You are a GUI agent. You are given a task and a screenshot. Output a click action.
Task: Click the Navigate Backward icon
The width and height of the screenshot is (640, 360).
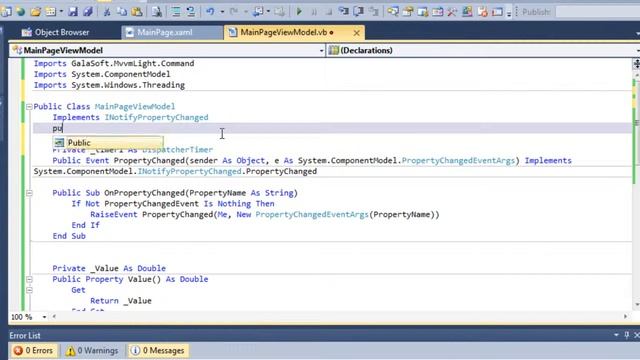pyautogui.click(x=258, y=12)
